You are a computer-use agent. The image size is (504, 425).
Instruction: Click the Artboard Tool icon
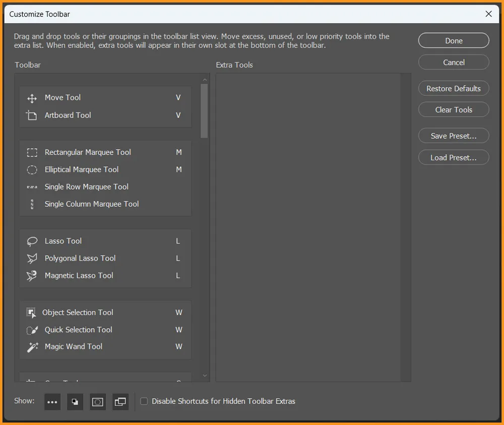pyautogui.click(x=32, y=115)
